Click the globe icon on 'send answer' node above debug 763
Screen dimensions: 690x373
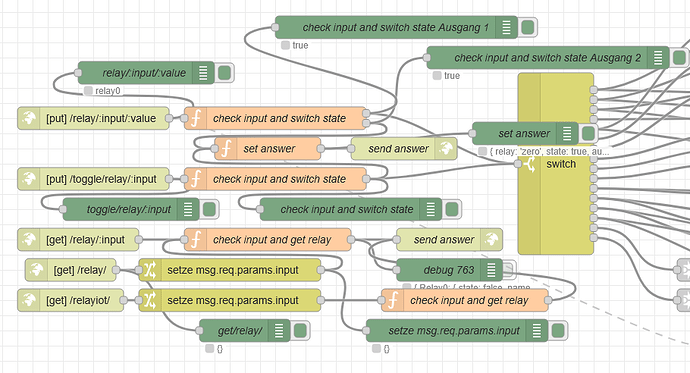pyautogui.click(x=491, y=240)
